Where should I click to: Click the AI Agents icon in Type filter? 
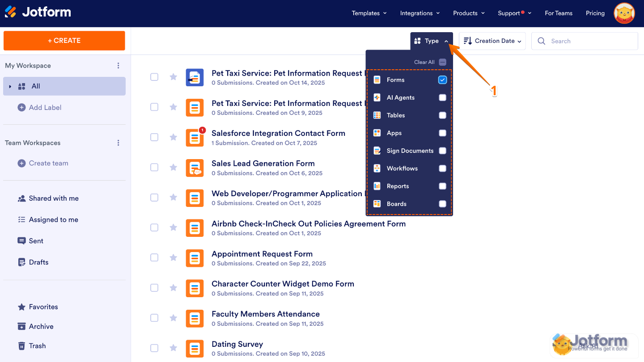coord(377,97)
